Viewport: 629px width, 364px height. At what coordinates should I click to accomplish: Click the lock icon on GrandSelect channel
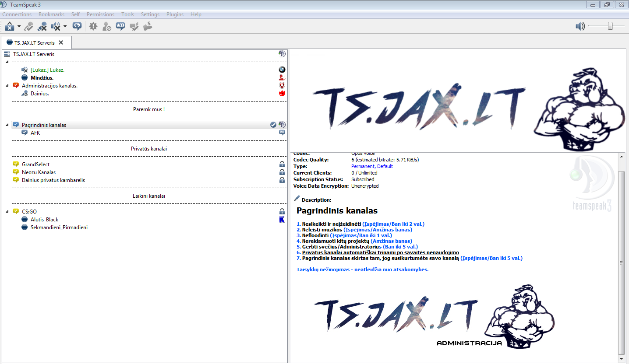[x=282, y=164]
